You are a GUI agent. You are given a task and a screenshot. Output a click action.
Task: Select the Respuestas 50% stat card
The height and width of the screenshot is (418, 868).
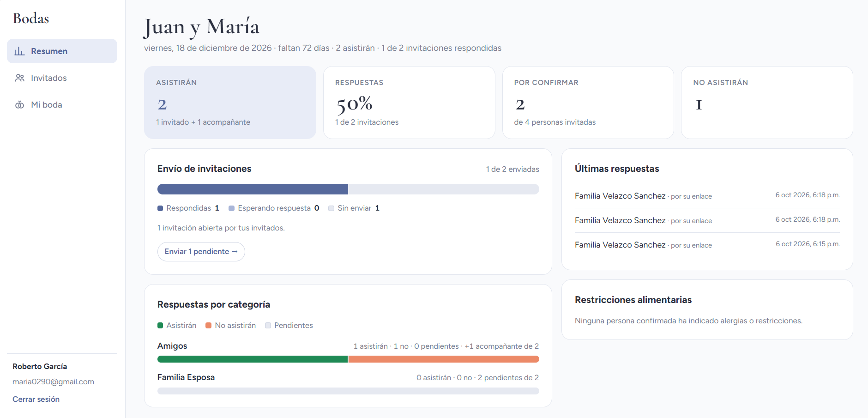(409, 103)
